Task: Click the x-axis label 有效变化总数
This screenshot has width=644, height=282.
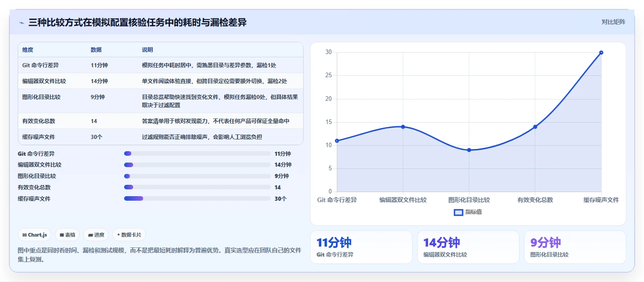Action: coord(535,200)
